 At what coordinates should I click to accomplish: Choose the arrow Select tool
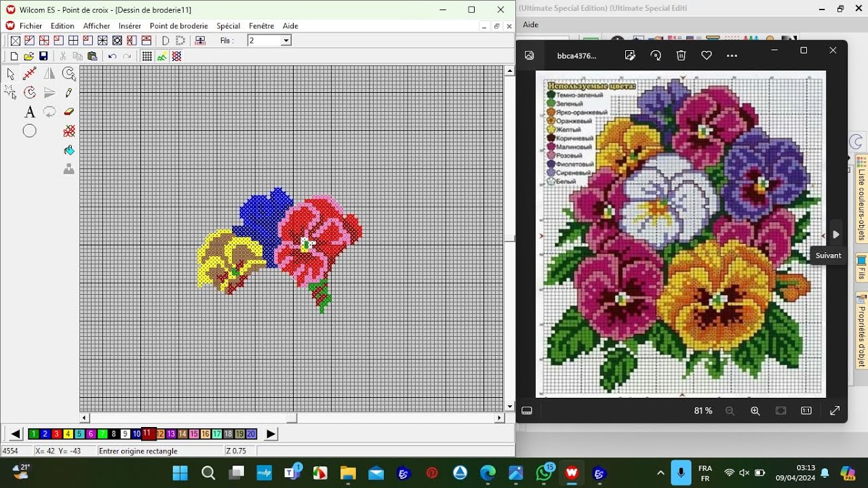pyautogui.click(x=10, y=73)
